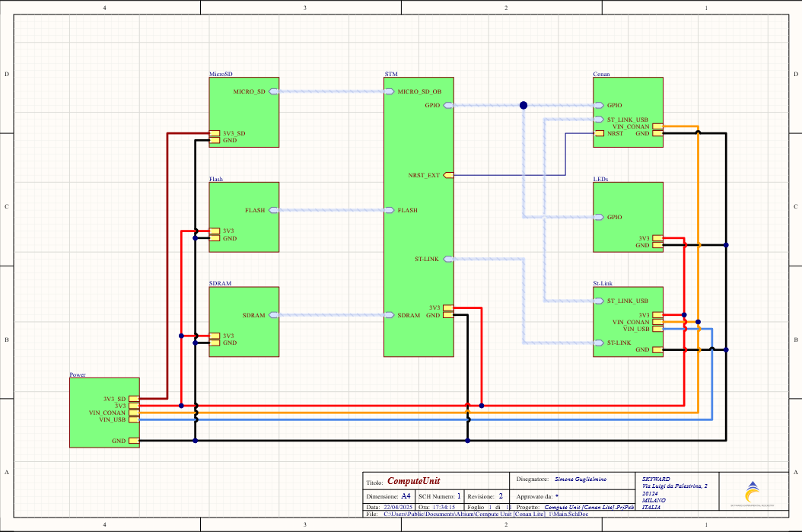Click the sheet size 'A4' value
This screenshot has width=802, height=532.
406,496
